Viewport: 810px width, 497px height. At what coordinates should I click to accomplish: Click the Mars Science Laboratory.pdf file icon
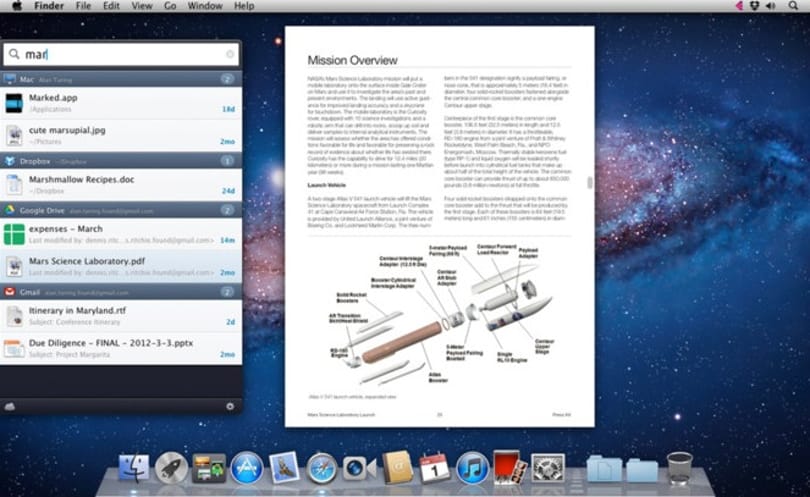point(14,267)
